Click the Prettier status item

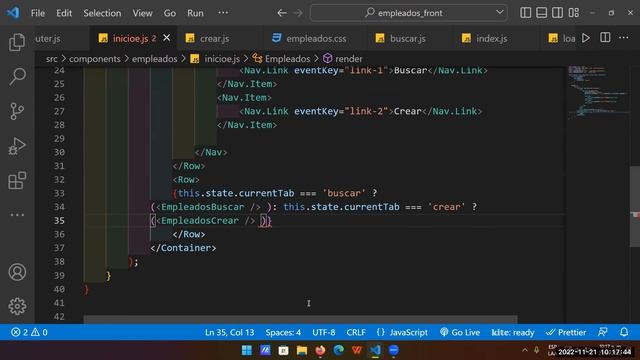(x=566, y=332)
